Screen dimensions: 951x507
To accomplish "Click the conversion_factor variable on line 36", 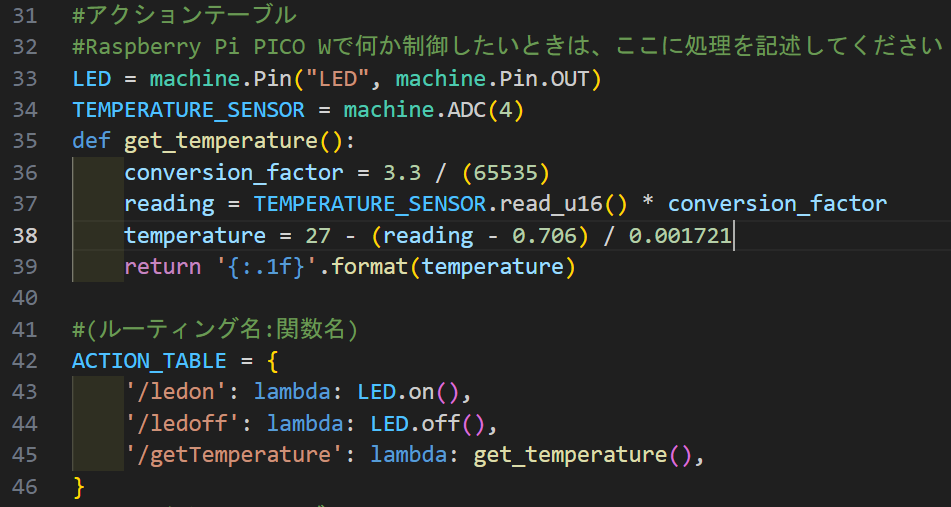I will coord(234,173).
